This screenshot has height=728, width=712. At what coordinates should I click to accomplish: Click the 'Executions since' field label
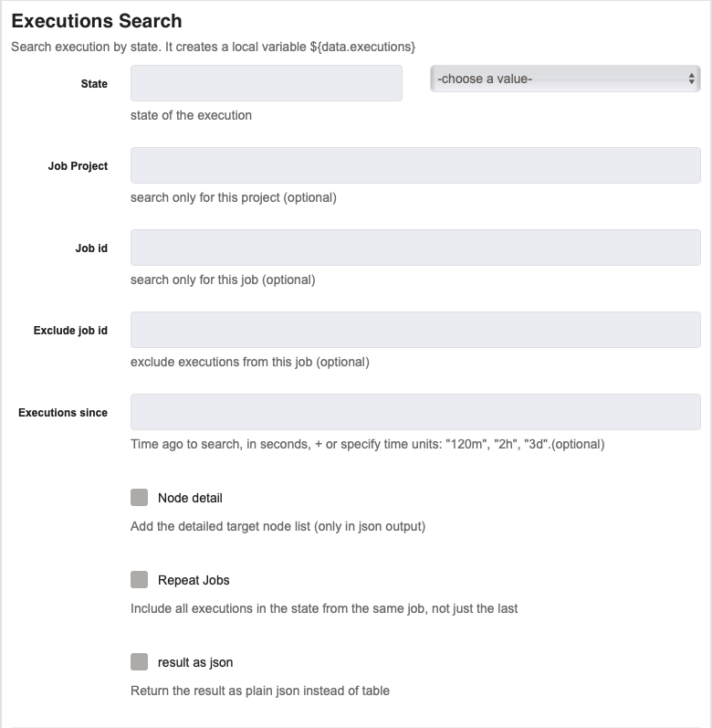point(63,412)
